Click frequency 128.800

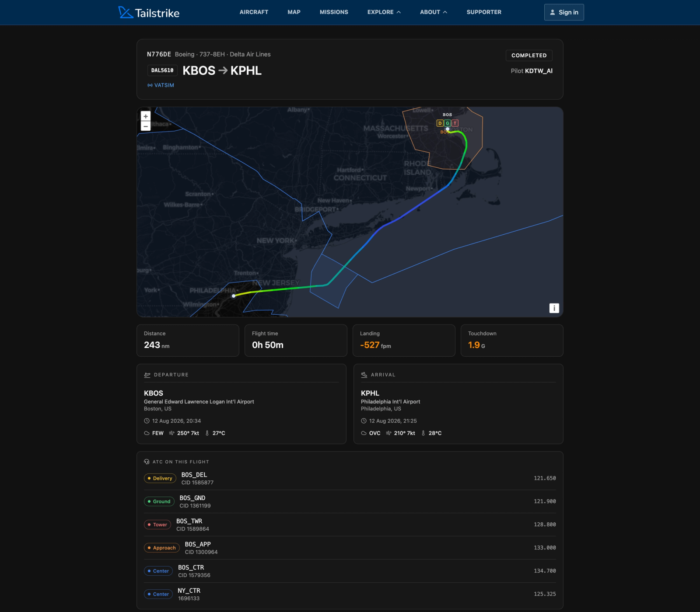pos(545,525)
